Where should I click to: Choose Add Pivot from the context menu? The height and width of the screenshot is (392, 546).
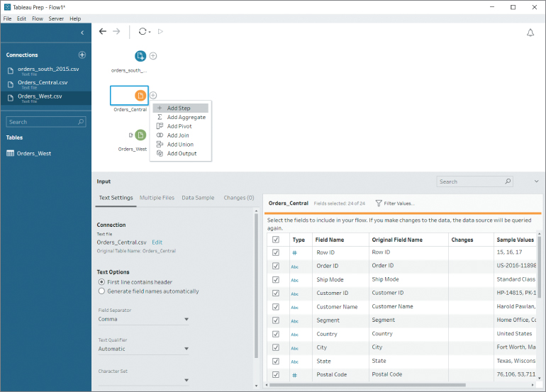[x=181, y=126]
